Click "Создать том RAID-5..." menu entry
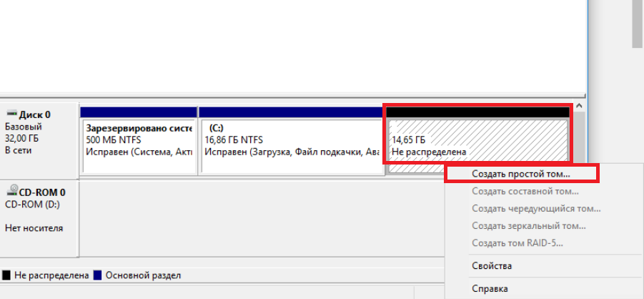 (x=517, y=242)
